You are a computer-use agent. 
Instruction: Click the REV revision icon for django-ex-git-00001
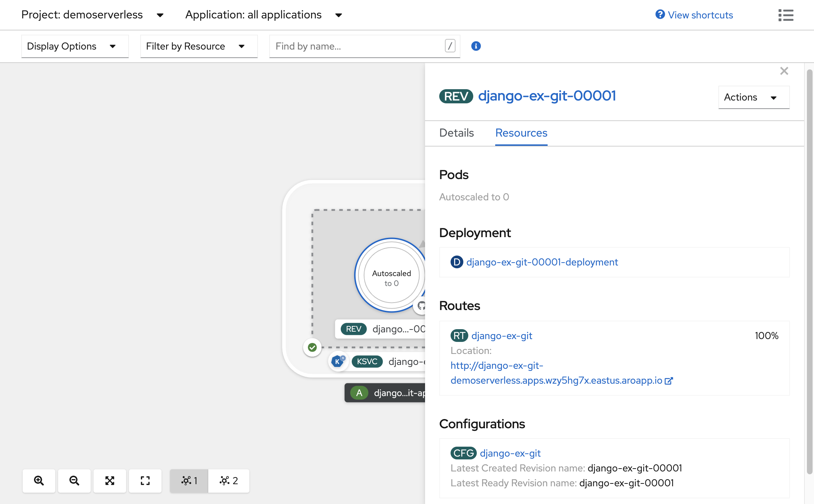pyautogui.click(x=457, y=95)
